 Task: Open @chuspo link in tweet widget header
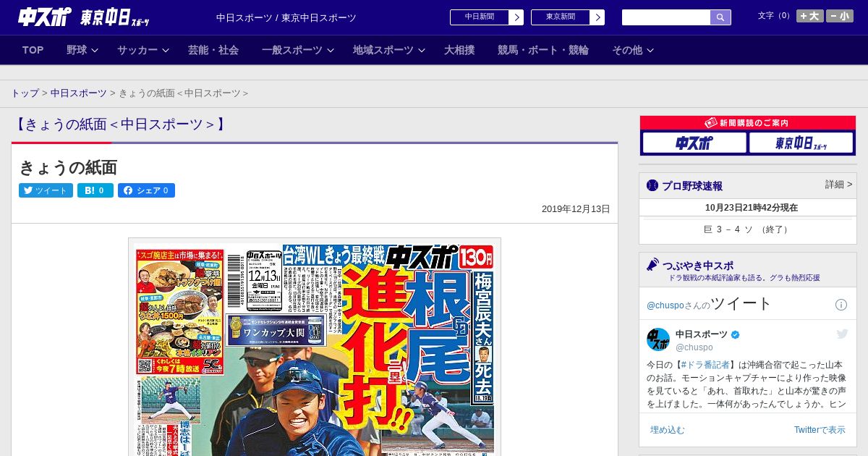(x=664, y=305)
